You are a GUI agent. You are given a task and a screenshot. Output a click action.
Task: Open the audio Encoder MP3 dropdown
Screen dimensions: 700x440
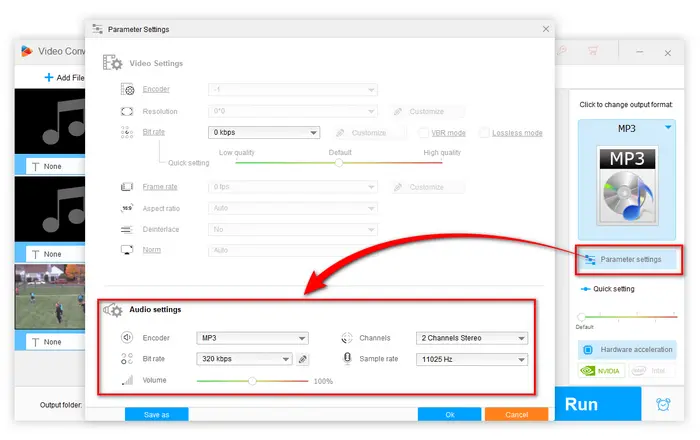[252, 338]
